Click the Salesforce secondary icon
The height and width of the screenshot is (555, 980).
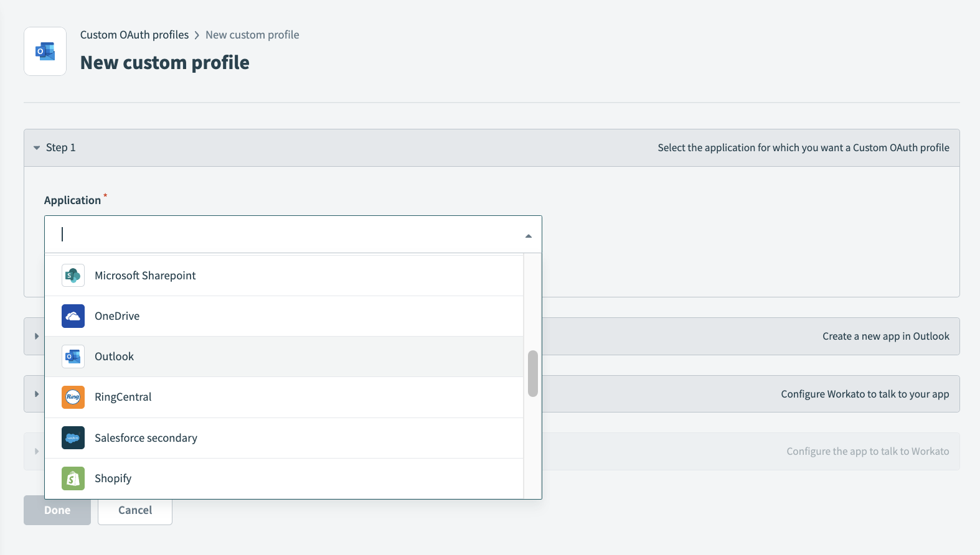point(73,438)
